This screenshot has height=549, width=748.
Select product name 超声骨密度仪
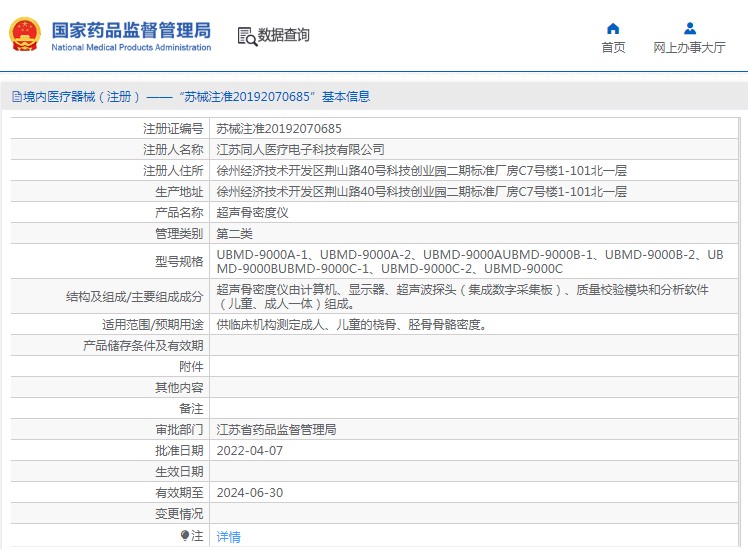[x=252, y=213]
